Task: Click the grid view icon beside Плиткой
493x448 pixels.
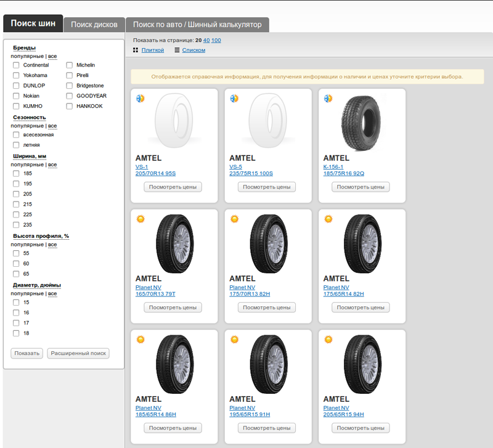Action: point(136,50)
